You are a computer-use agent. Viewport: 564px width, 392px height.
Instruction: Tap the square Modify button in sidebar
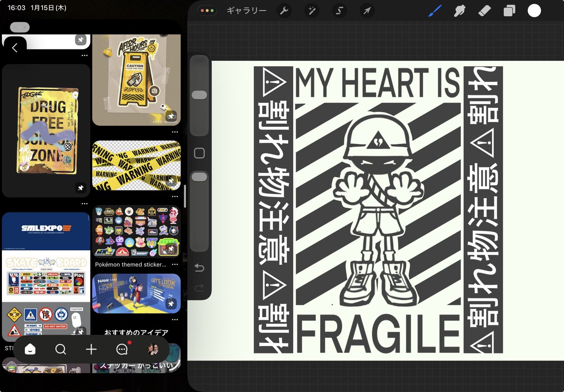click(199, 153)
